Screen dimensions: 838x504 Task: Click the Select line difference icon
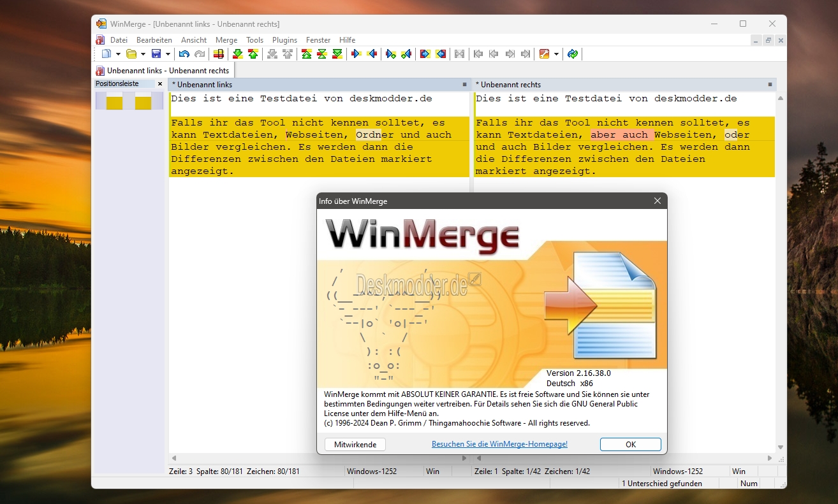[219, 54]
